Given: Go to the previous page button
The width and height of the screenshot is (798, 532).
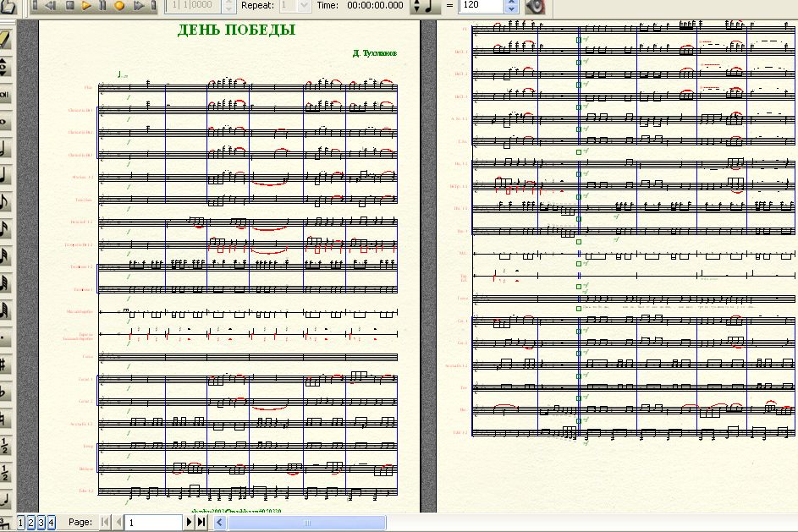Looking at the screenshot, I should click(118, 522).
